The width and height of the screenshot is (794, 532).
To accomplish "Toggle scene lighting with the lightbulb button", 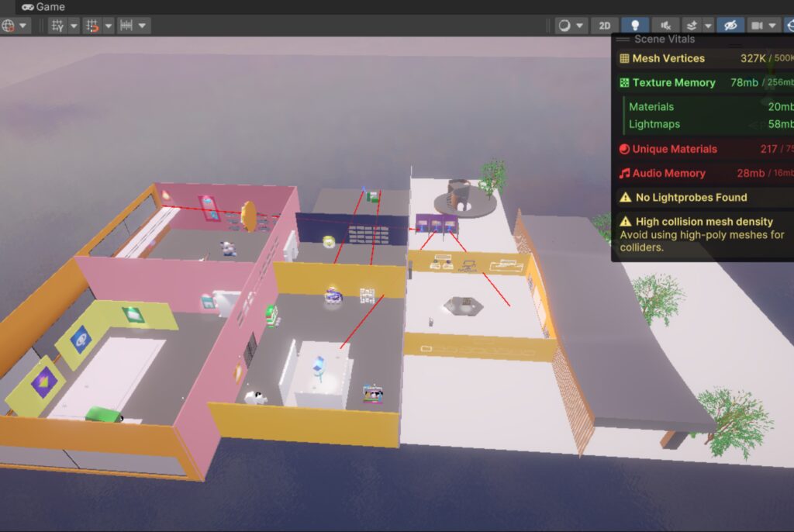I will (x=635, y=26).
